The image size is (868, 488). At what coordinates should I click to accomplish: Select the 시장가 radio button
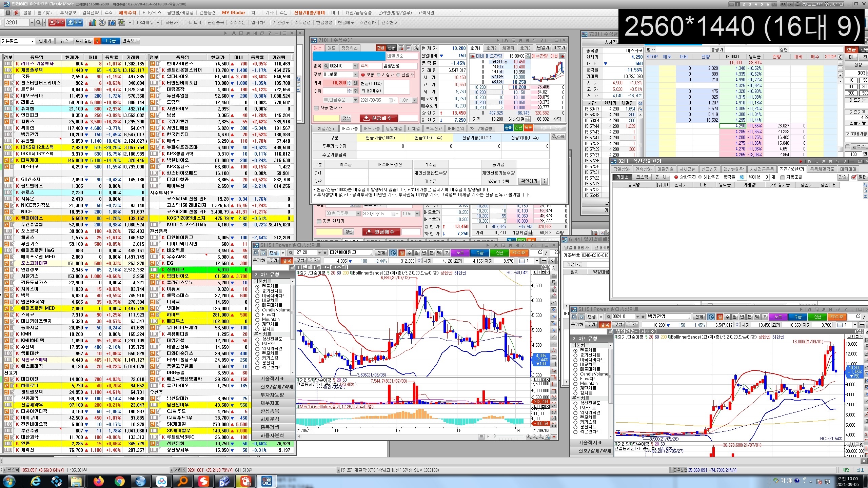(378, 75)
